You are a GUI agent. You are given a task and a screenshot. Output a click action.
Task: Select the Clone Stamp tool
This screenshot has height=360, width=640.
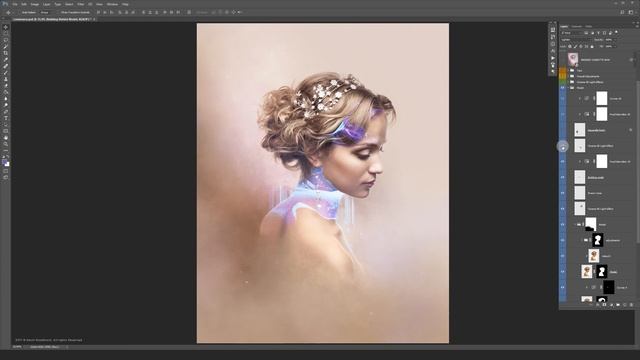6,79
